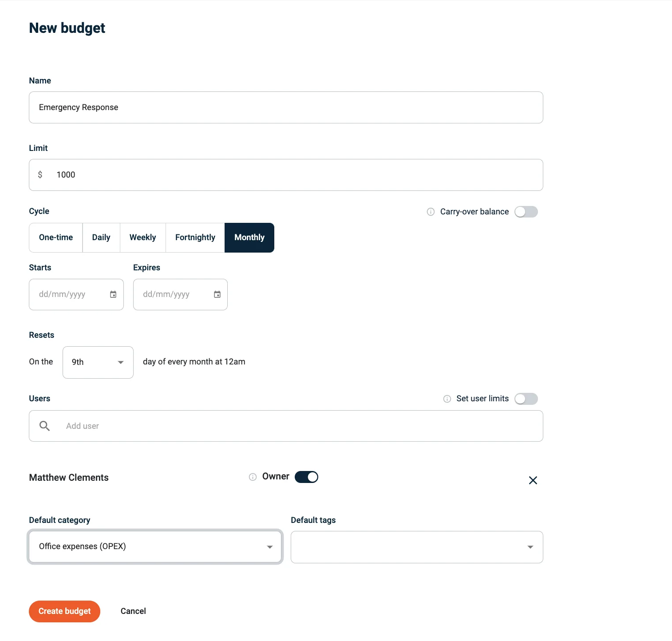Select the Weekly cycle
672x641 pixels.
tap(142, 237)
